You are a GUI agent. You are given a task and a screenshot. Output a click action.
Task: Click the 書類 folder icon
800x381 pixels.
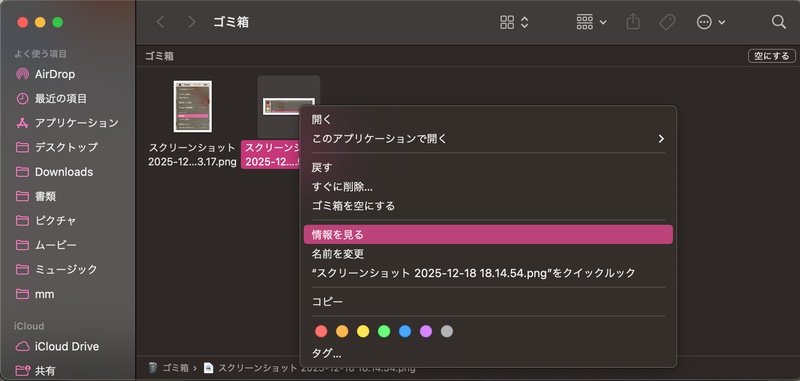[x=22, y=196]
